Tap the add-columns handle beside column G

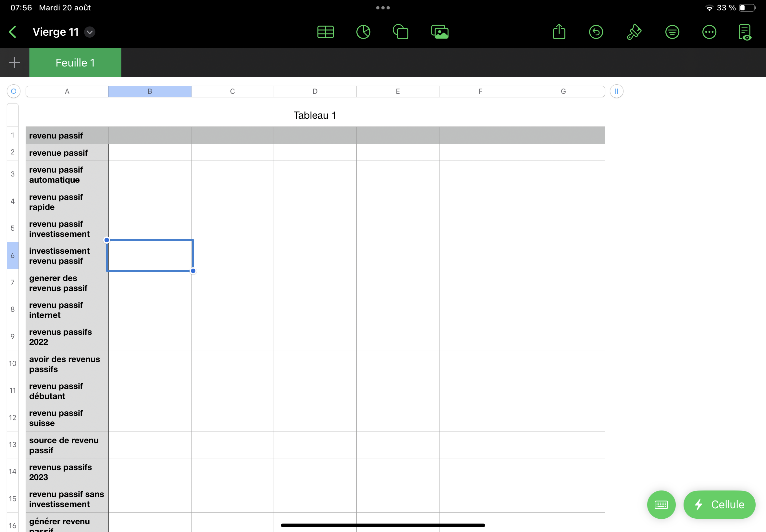(617, 91)
